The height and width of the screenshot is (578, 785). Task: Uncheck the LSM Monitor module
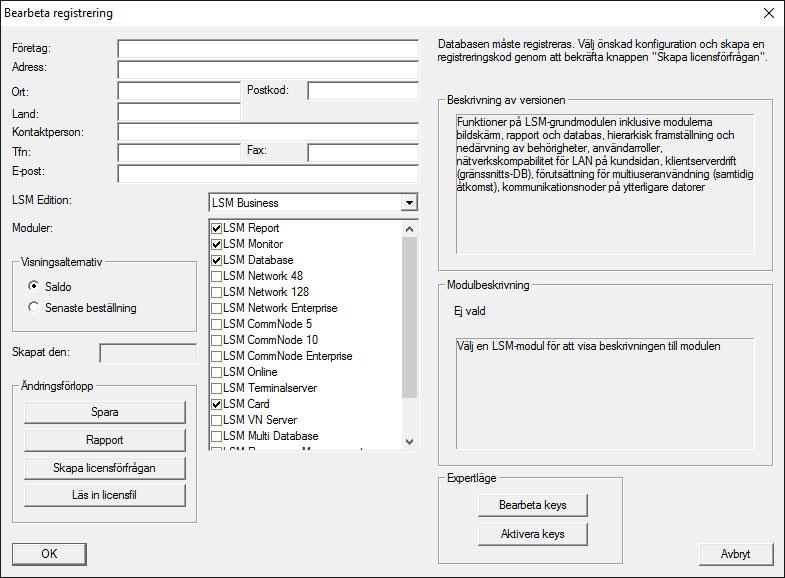pyautogui.click(x=216, y=244)
